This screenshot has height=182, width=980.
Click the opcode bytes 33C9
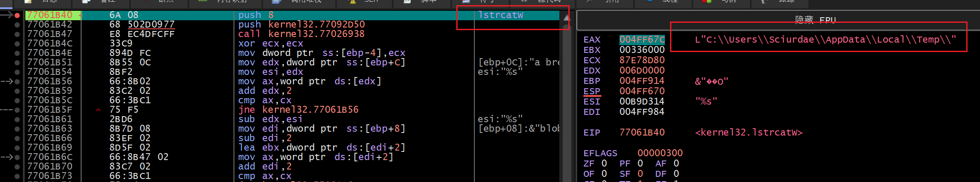click(x=121, y=43)
